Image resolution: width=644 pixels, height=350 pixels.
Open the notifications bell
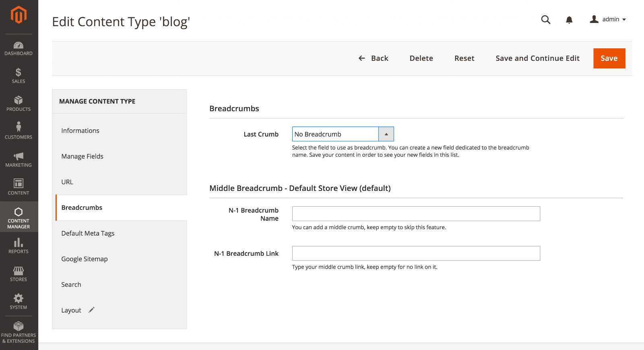[569, 20]
